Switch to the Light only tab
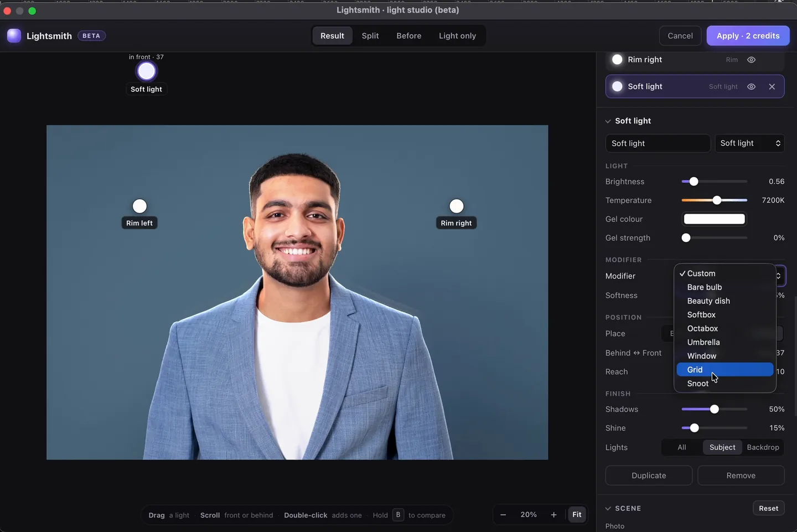The height and width of the screenshot is (532, 797). (457, 35)
